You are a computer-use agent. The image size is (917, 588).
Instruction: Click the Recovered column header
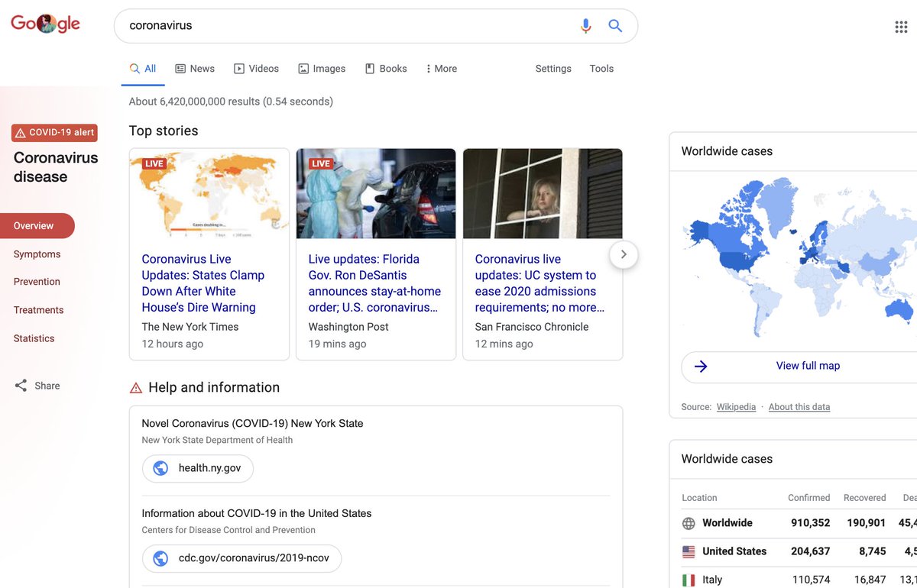(x=864, y=498)
